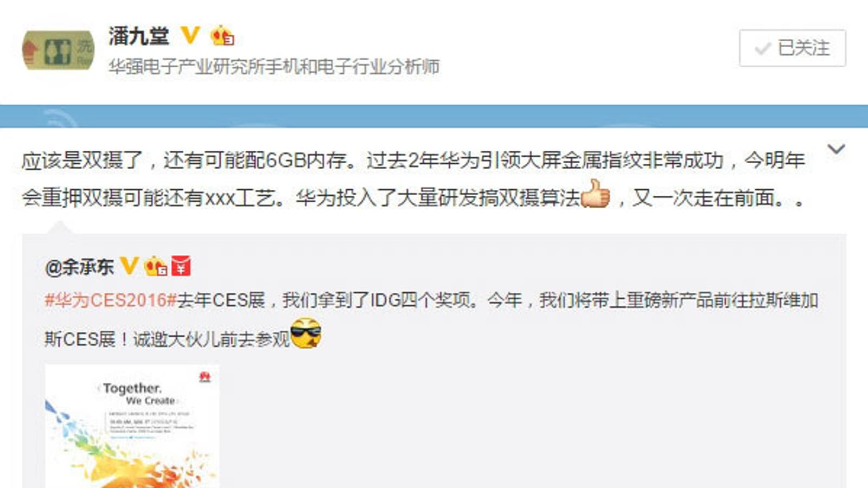Image resolution: width=868 pixels, height=488 pixels.
Task: Click the Huawei logo on the invitation image
Action: point(205,377)
